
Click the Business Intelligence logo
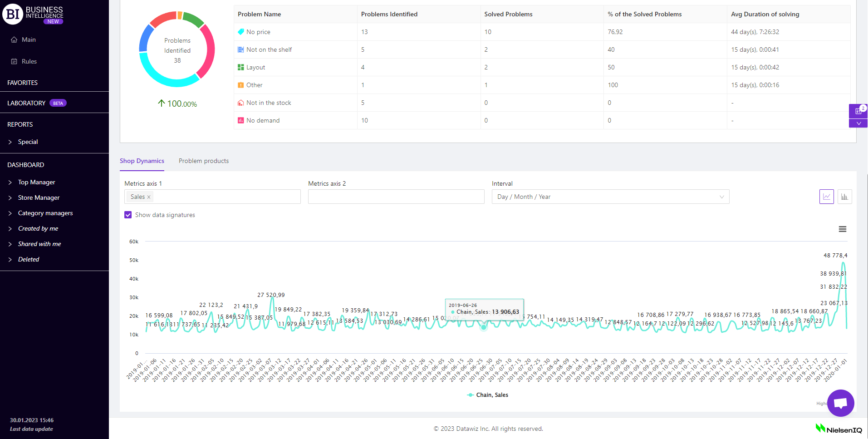pos(33,14)
